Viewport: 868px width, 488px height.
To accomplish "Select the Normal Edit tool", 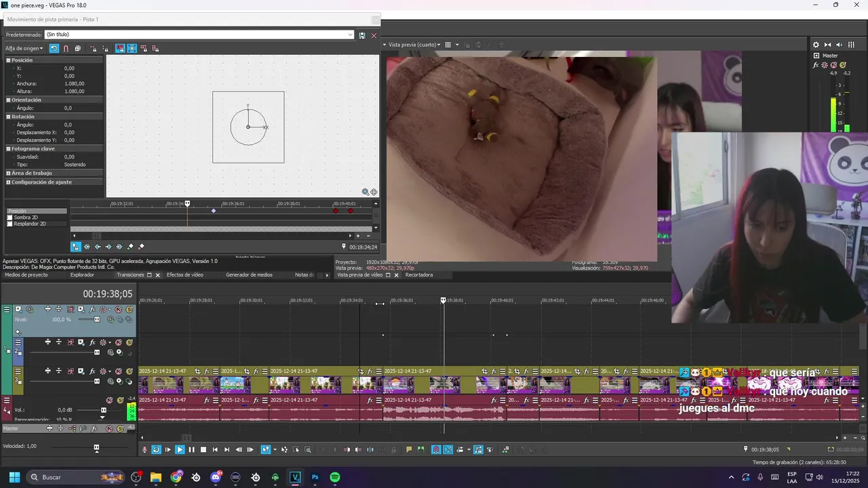I will tap(265, 449).
